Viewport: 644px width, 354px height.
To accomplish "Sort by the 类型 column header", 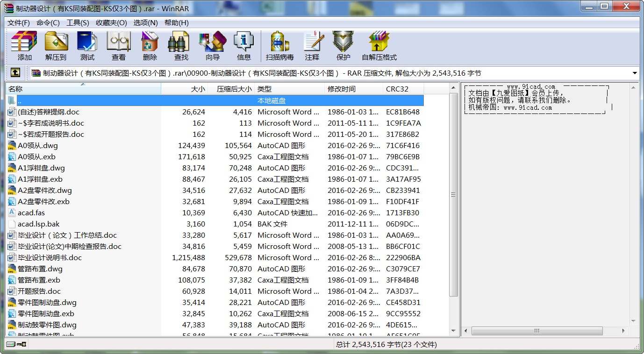I will pos(290,89).
